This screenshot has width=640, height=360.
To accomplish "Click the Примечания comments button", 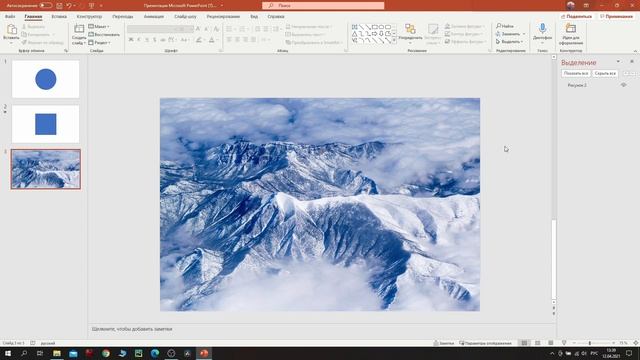I will pyautogui.click(x=616, y=16).
